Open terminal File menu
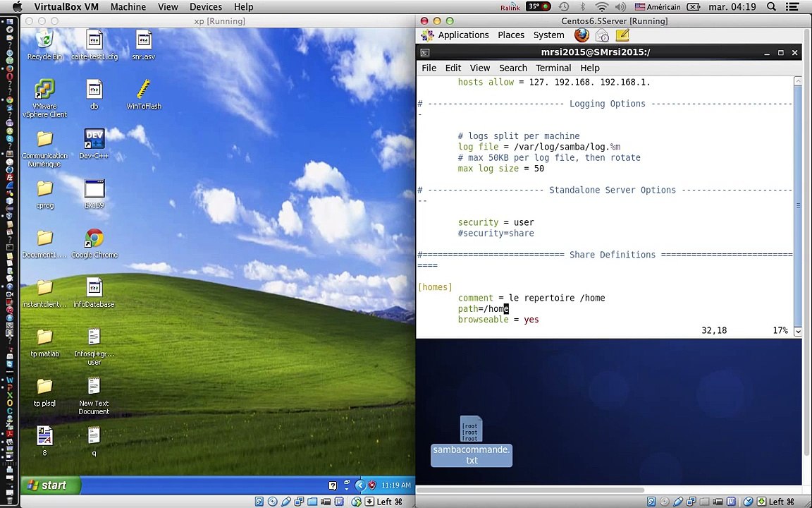Viewport: 812px width, 508px height. pyautogui.click(x=429, y=68)
